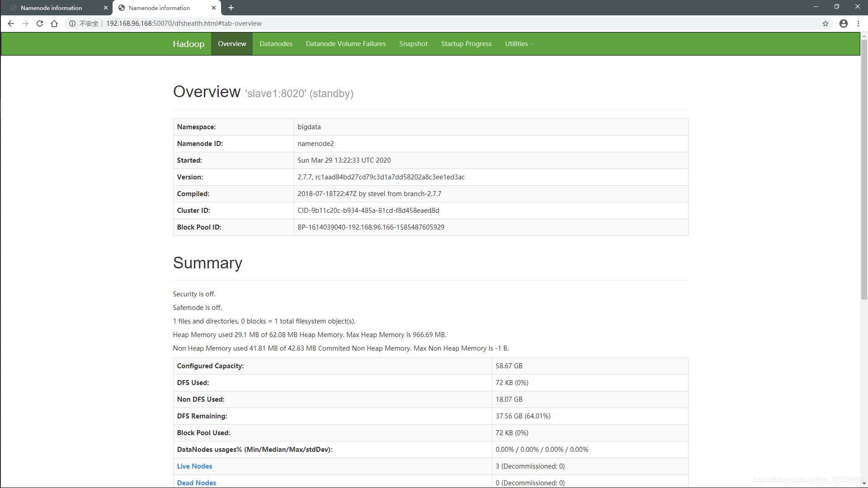Restore down the browser window
The height and width of the screenshot is (488, 868).
pos(837,7)
